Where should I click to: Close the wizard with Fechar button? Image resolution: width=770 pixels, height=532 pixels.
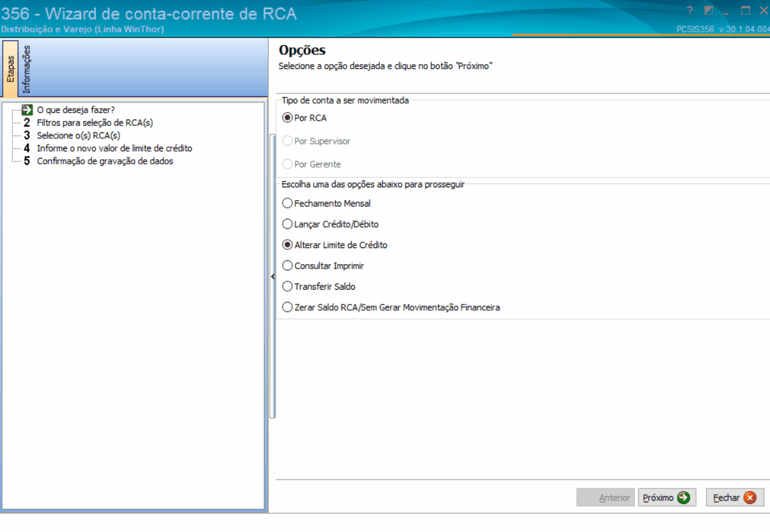tap(735, 497)
